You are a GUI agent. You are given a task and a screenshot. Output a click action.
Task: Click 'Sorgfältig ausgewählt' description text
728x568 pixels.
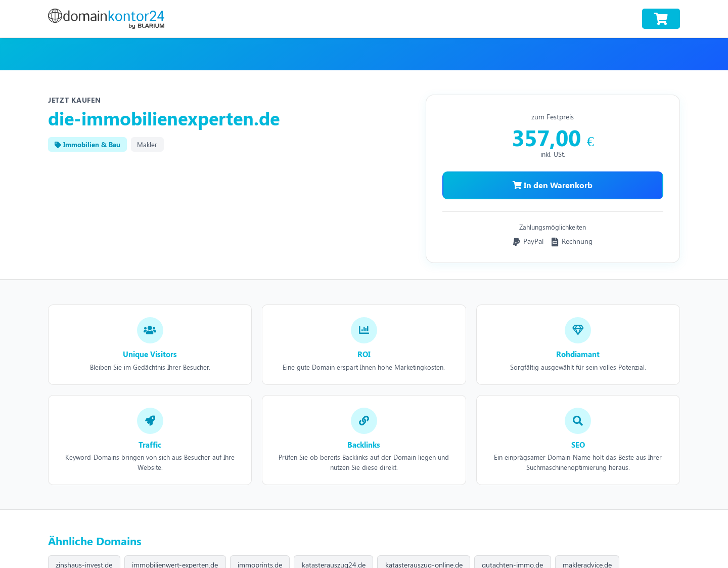point(578,367)
